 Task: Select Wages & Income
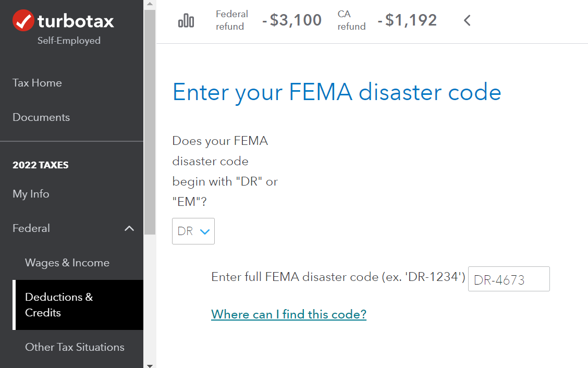pos(67,263)
